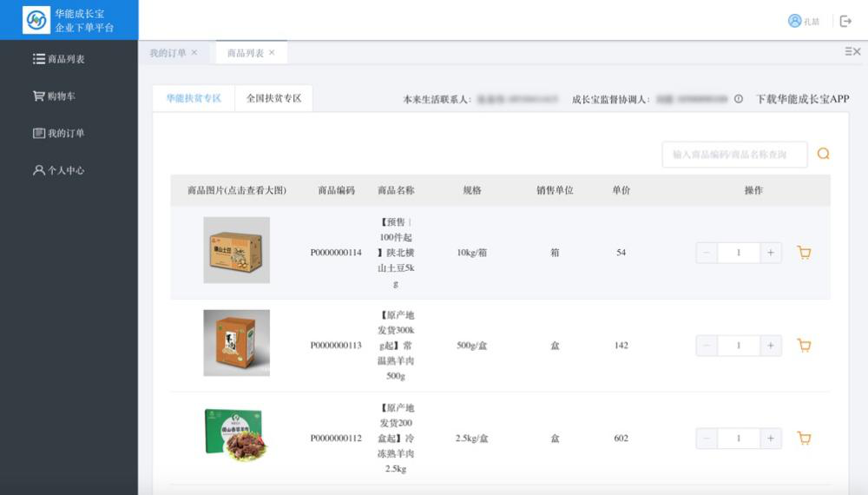Click quantity field for product P0000000112

click(x=739, y=438)
